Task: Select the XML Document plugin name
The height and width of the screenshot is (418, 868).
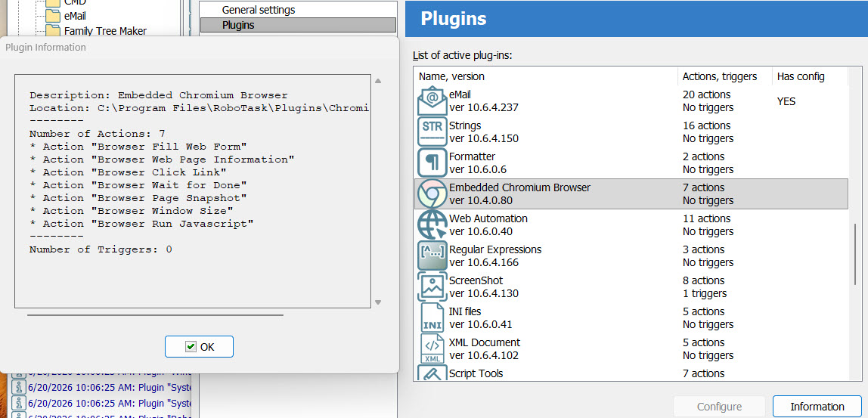Action: point(485,342)
